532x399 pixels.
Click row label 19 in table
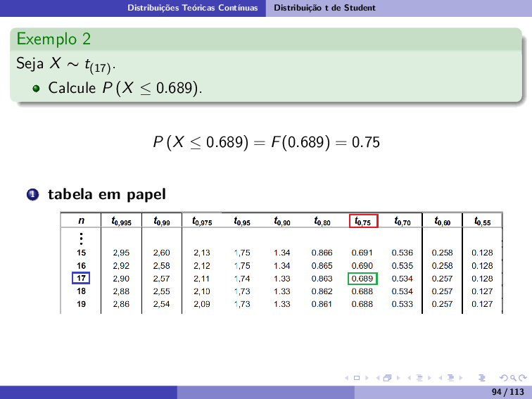coord(81,304)
